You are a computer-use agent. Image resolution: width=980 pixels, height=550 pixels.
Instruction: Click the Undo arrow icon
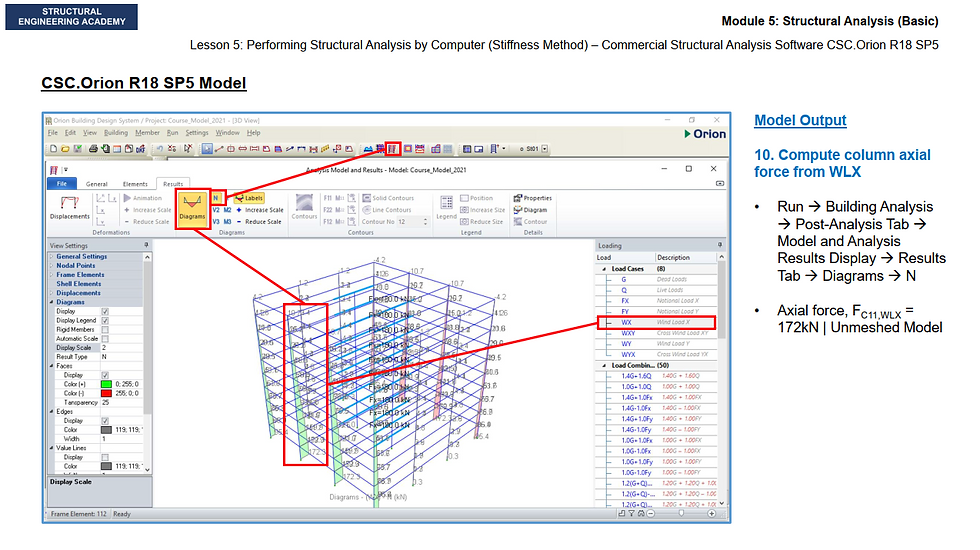click(x=159, y=149)
